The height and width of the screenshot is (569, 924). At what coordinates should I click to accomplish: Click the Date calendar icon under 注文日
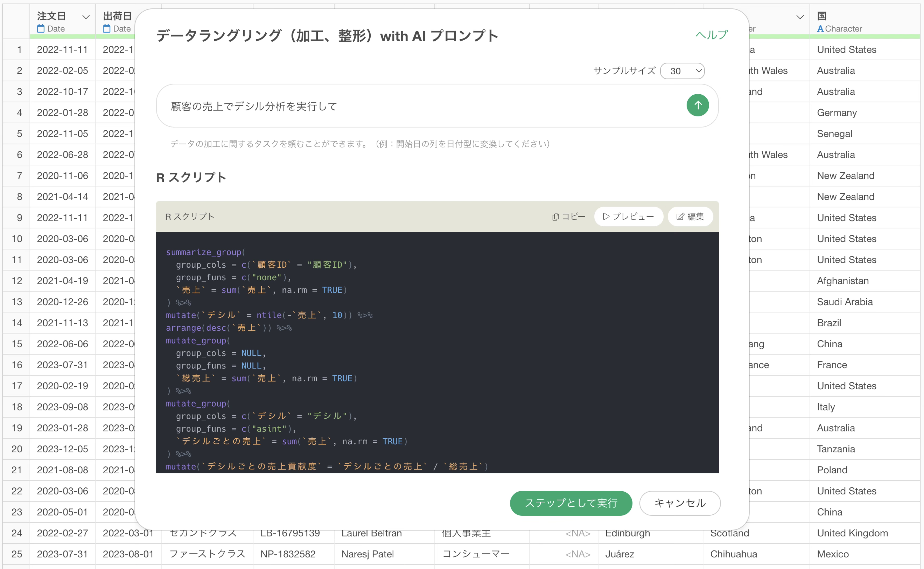(41, 29)
